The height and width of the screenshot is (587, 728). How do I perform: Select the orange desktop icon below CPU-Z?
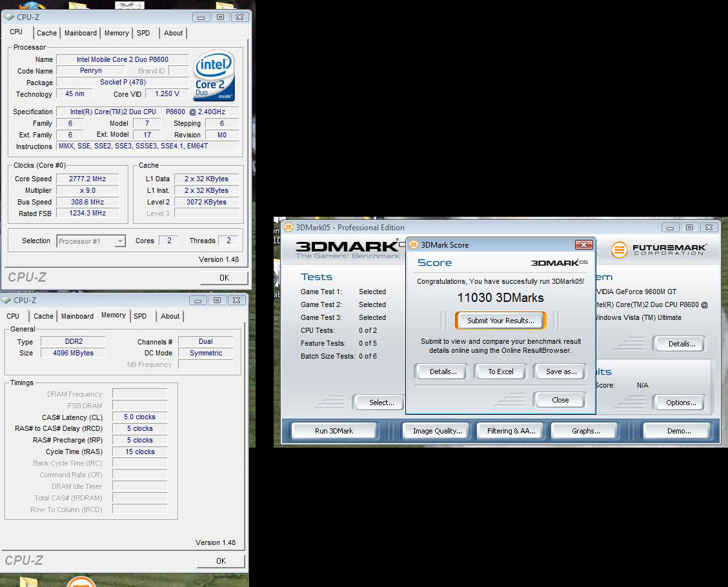[80, 582]
